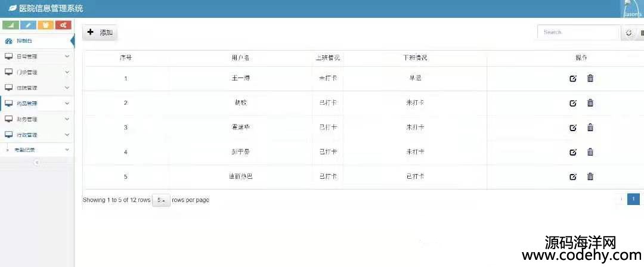Click the user avatar in header

[x=633, y=8]
